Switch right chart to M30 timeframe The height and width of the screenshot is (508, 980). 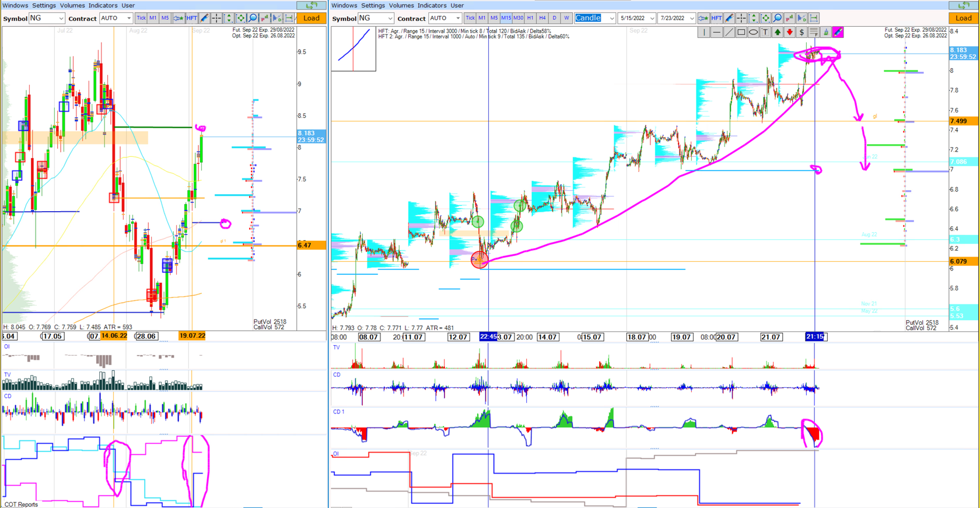518,18
